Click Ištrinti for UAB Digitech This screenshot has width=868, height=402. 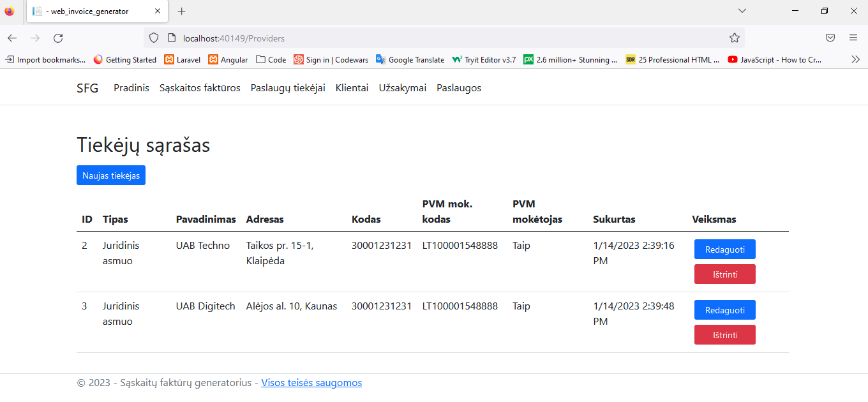[724, 334]
